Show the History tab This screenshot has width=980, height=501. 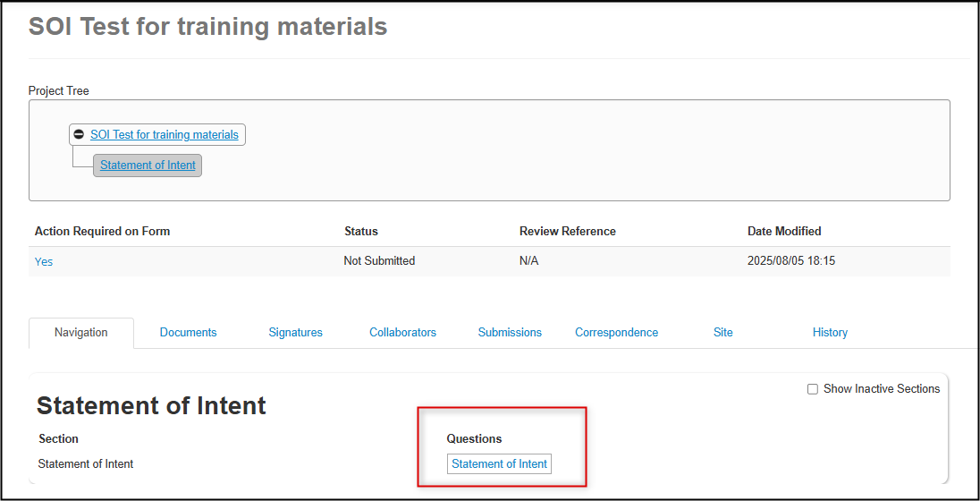(x=830, y=333)
